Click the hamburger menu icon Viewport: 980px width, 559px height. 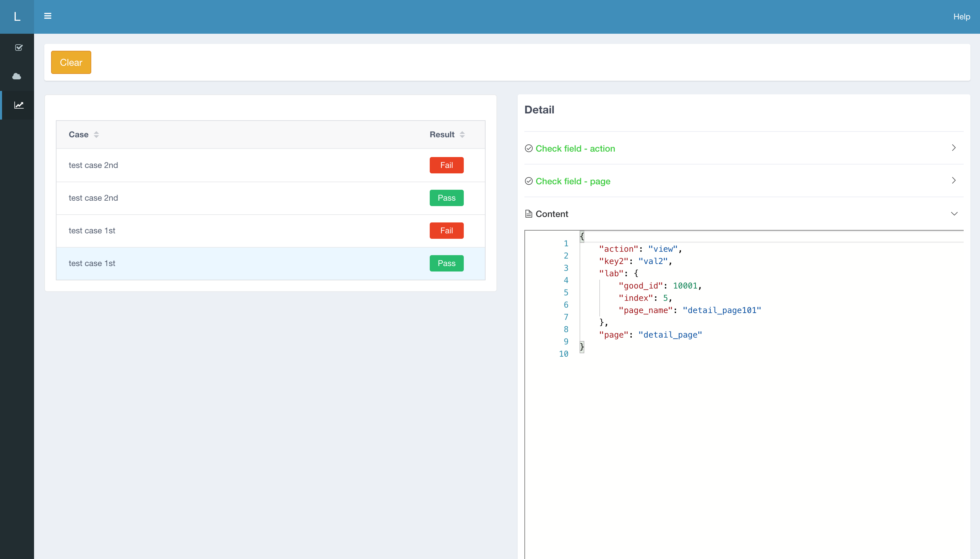(x=48, y=16)
